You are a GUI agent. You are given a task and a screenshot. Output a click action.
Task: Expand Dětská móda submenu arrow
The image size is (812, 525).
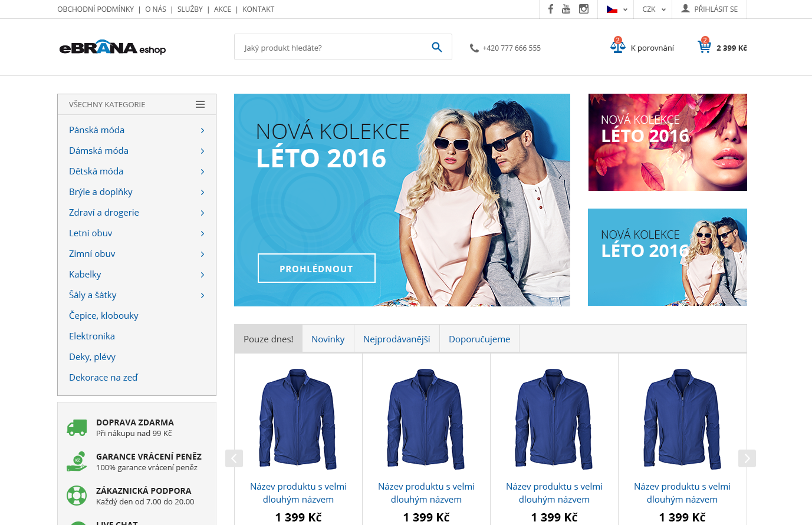pyautogui.click(x=202, y=171)
